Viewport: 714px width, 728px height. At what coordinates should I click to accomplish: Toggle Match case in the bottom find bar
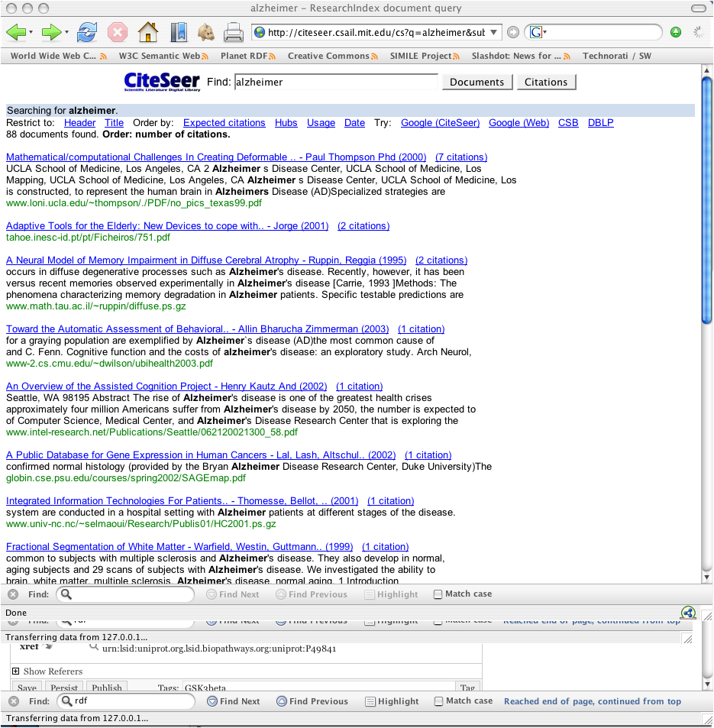point(438,701)
